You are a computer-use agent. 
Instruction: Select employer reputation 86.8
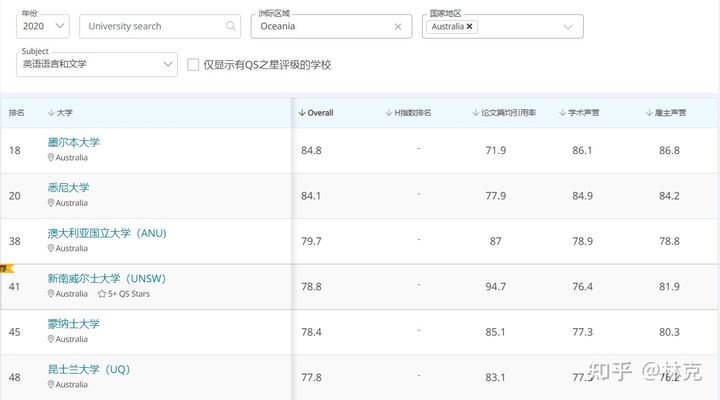(x=669, y=151)
